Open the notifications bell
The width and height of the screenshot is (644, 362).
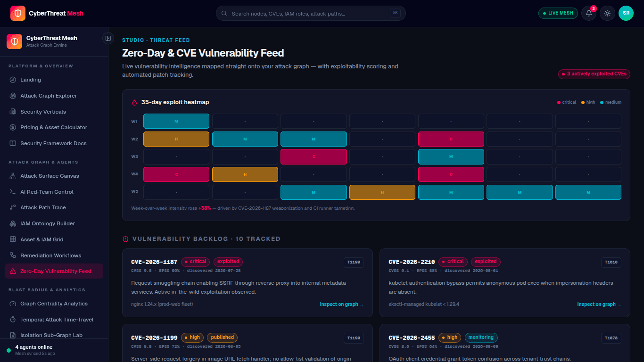click(x=589, y=13)
